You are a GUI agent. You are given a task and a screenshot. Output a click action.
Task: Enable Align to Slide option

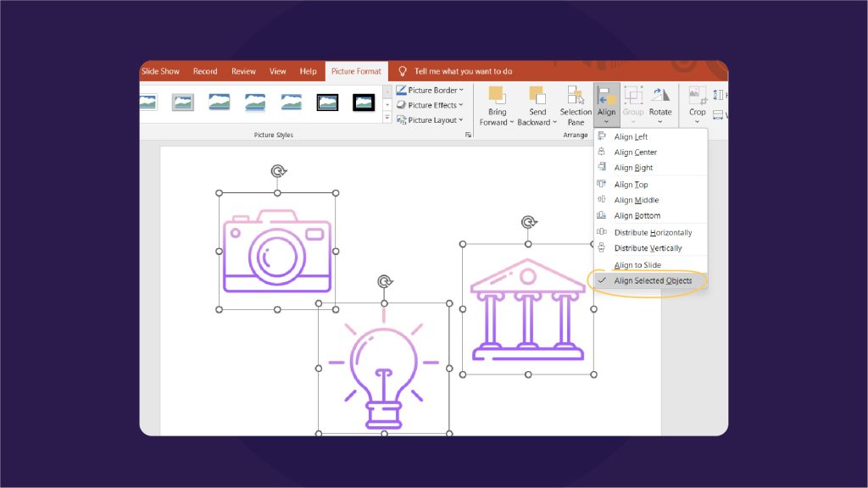click(651, 265)
